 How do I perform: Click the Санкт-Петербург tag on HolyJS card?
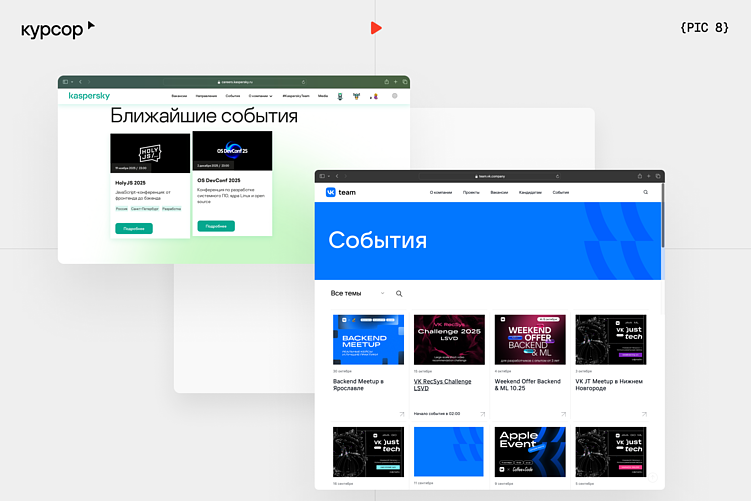click(x=145, y=209)
